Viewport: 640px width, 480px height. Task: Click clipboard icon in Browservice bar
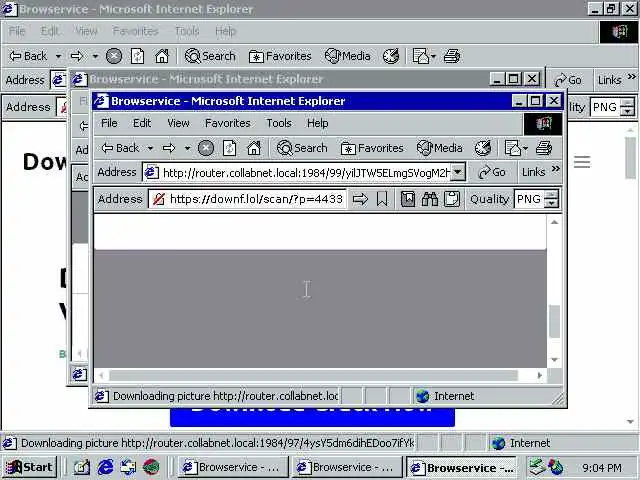pos(452,199)
